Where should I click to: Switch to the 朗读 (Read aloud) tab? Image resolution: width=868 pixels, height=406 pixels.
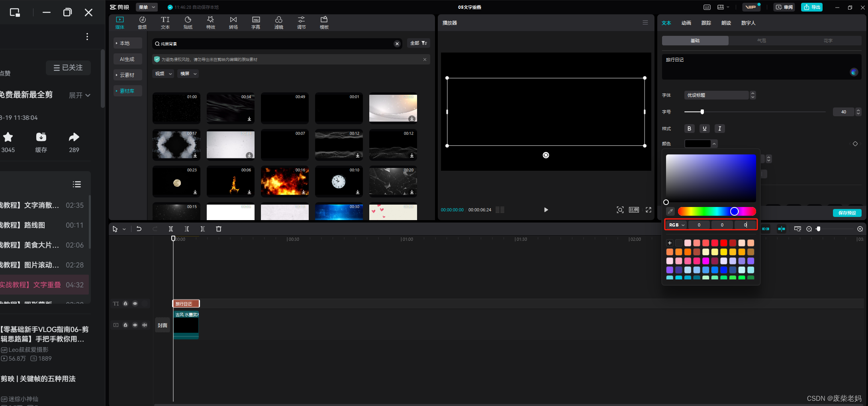point(726,23)
